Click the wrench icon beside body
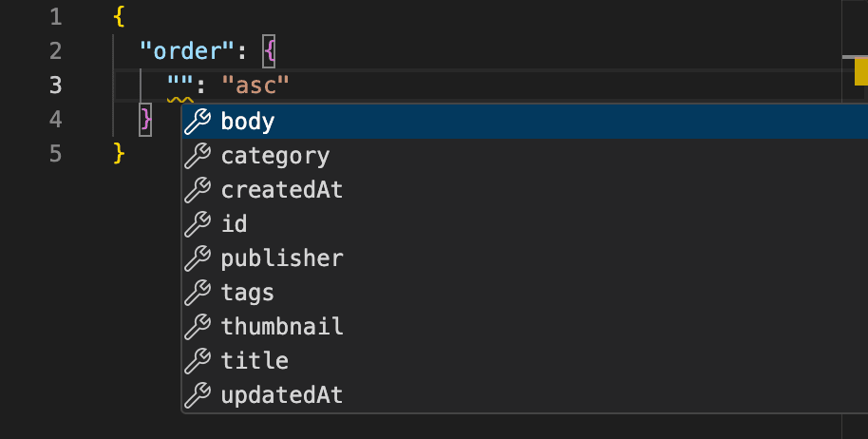Screen dimensions: 868x439 (x=197, y=122)
